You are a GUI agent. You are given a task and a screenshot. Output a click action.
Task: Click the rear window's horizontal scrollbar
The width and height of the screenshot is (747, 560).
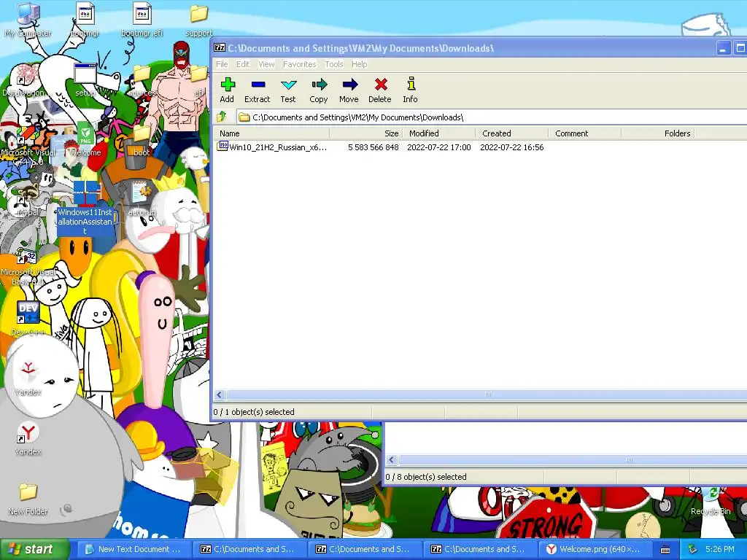click(573, 460)
